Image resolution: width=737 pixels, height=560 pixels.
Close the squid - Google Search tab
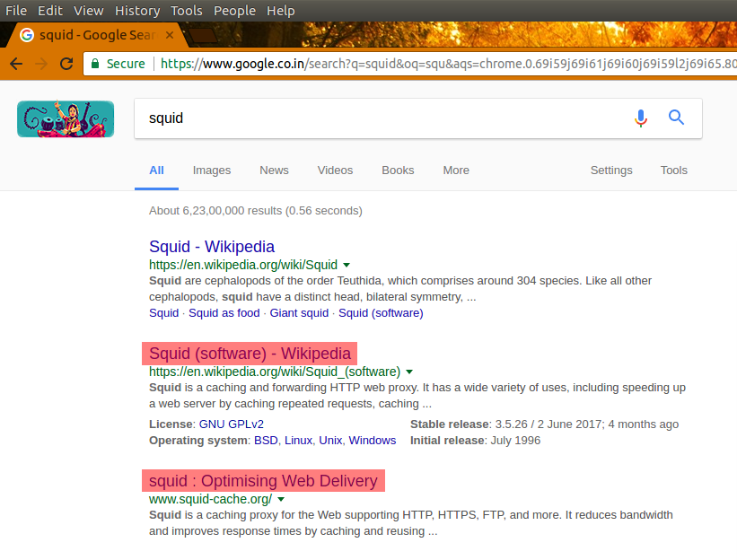coord(170,35)
